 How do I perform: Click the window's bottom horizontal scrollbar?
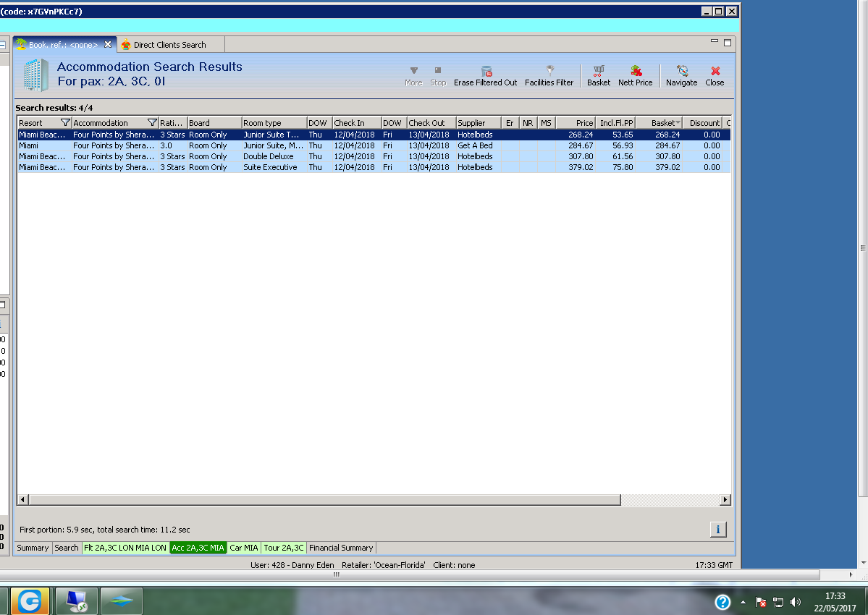410,574
